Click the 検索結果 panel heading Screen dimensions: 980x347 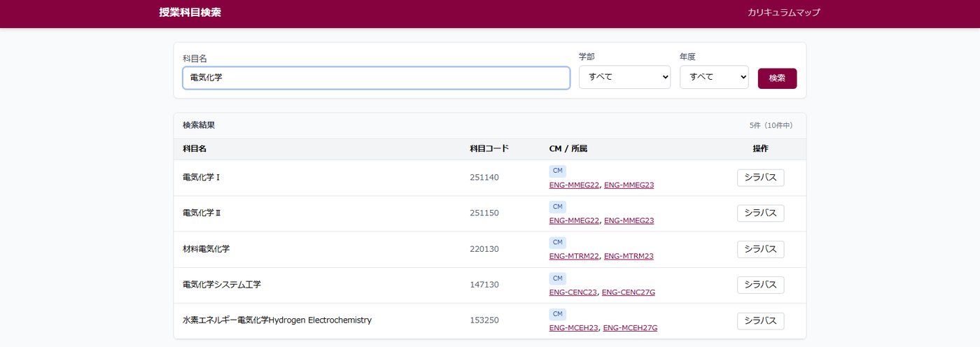[199, 125]
